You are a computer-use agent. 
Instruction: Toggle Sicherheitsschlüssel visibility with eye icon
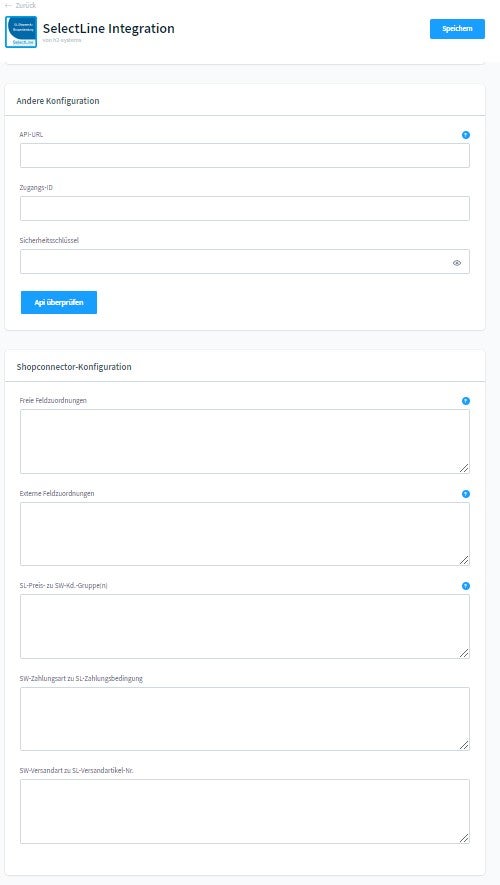pyautogui.click(x=457, y=262)
